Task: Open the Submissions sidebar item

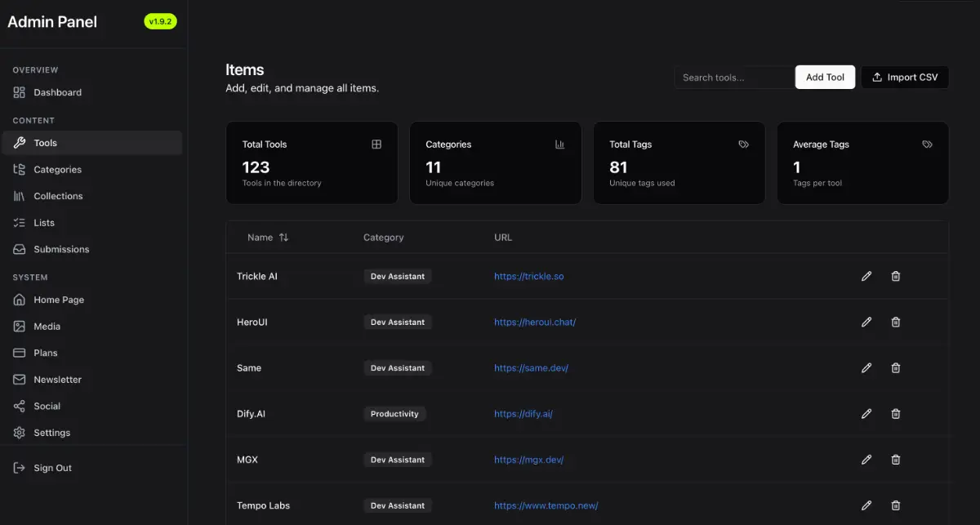Action: click(61, 249)
